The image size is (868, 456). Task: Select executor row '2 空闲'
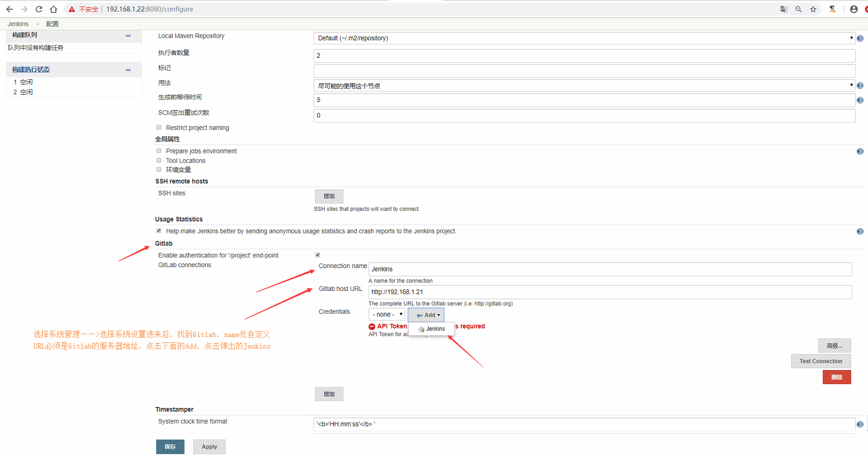23,92
